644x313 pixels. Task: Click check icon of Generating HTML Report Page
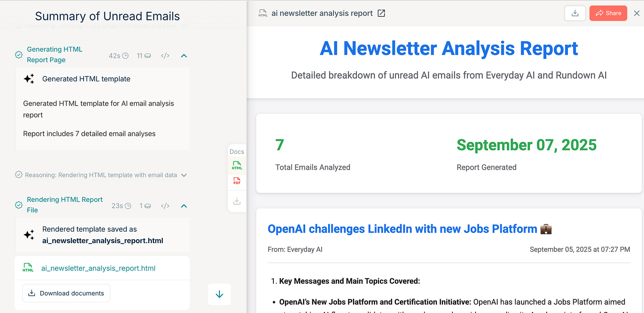pyautogui.click(x=19, y=55)
